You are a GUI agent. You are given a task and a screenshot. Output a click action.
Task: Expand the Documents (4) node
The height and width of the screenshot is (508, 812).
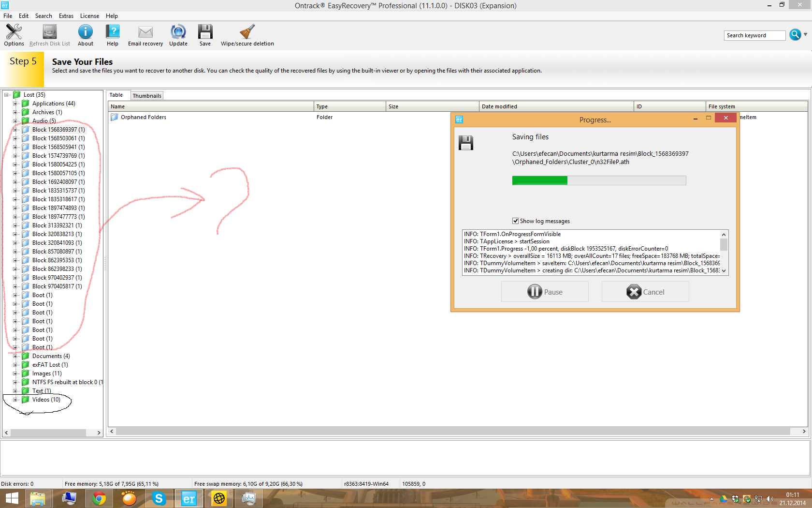pyautogui.click(x=15, y=356)
